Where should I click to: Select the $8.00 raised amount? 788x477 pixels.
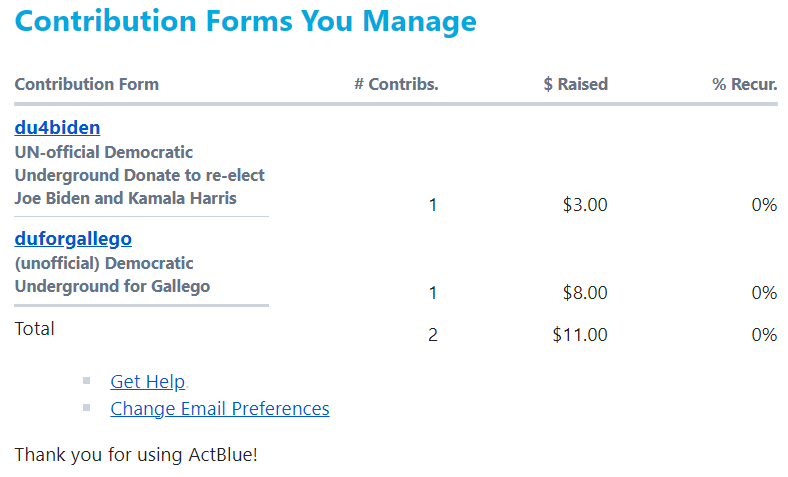(584, 293)
